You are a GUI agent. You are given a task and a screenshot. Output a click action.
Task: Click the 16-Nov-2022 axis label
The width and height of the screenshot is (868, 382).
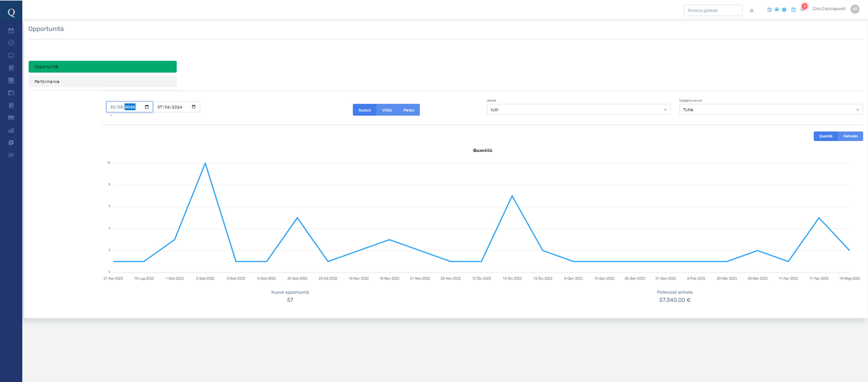click(389, 278)
